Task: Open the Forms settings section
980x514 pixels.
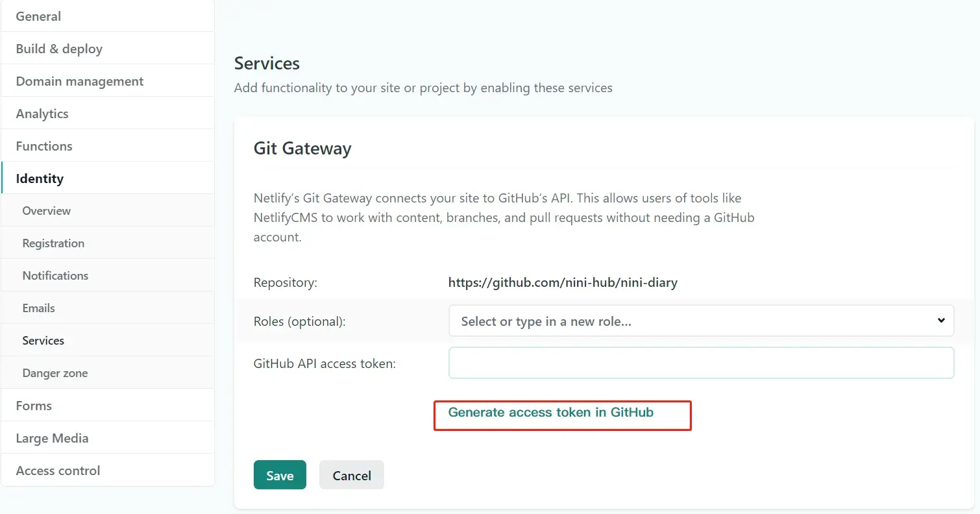Action: pyautogui.click(x=107, y=406)
